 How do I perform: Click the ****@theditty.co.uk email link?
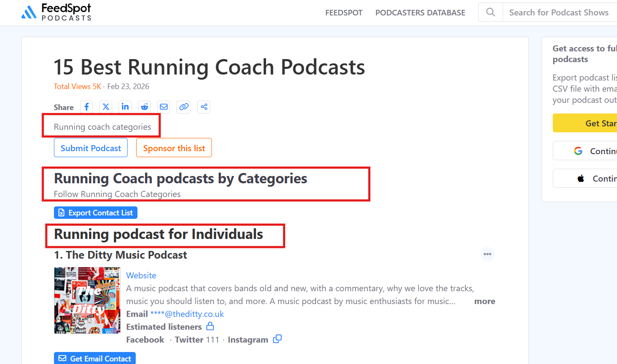pos(187,314)
